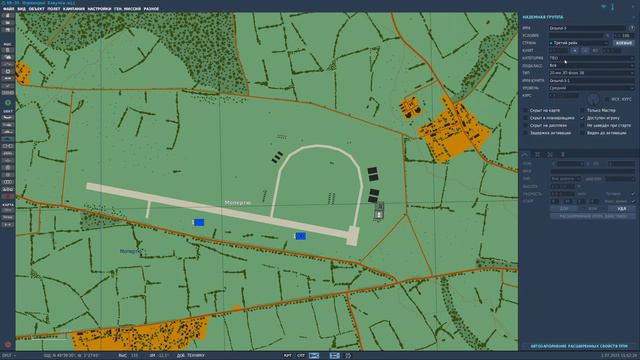This screenshot has width=640, height=360.
Task: Open the КАМПАНИЯ menu
Action: (x=74, y=9)
